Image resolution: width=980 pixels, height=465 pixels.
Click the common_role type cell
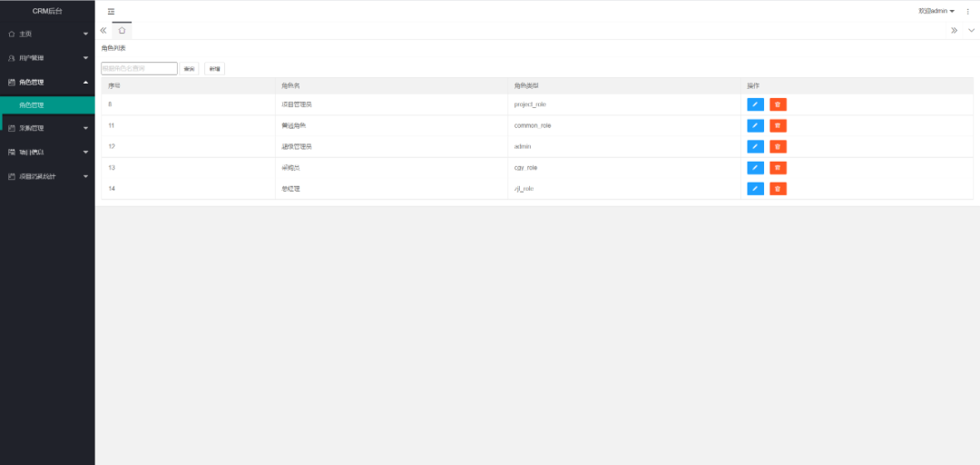624,126
